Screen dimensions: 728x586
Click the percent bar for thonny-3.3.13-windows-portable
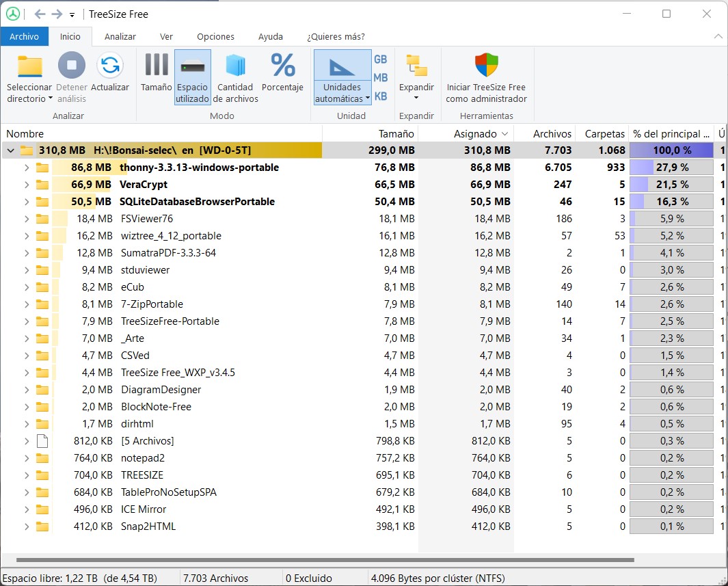coord(671,168)
